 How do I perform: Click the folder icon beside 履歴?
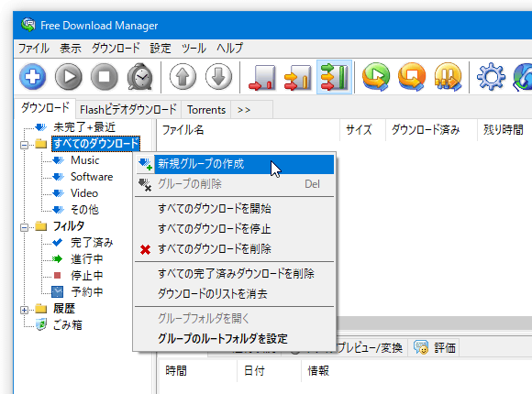pyautogui.click(x=41, y=309)
